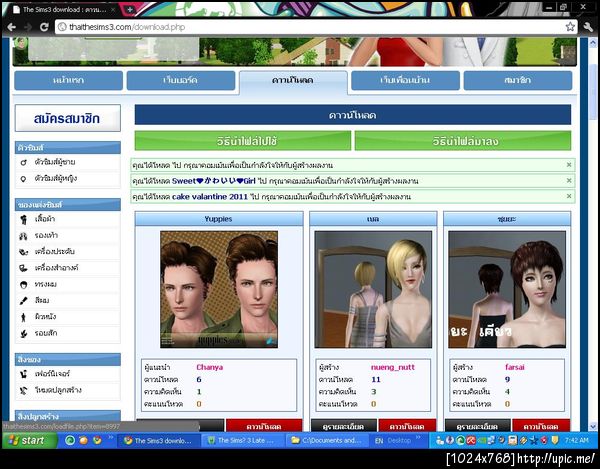600x469 pixels.
Task: Click the build mode tools icon in sidebar
Action: (x=23, y=390)
